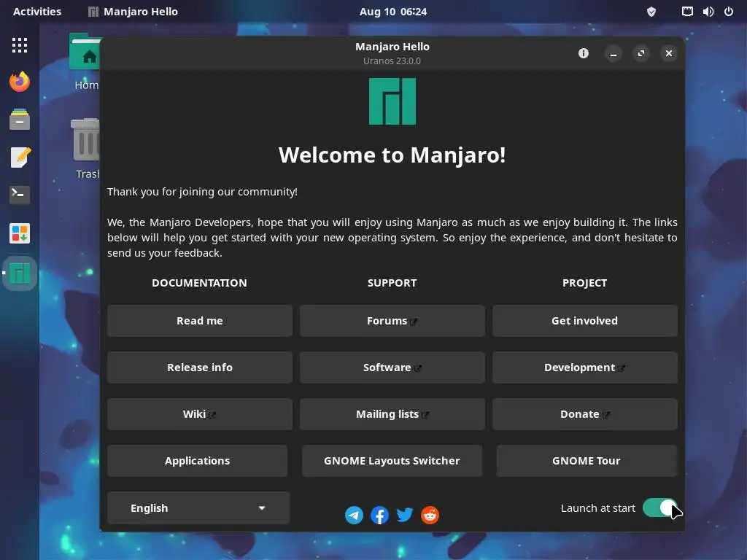Click the Thank you for joining text
Image resolution: width=747 pixels, height=560 pixels.
click(x=202, y=192)
